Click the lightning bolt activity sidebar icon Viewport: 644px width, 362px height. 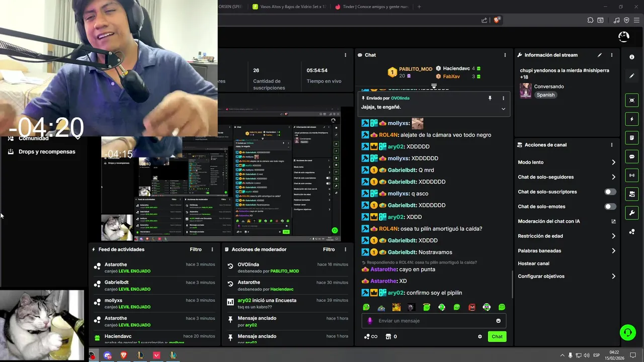click(x=632, y=119)
